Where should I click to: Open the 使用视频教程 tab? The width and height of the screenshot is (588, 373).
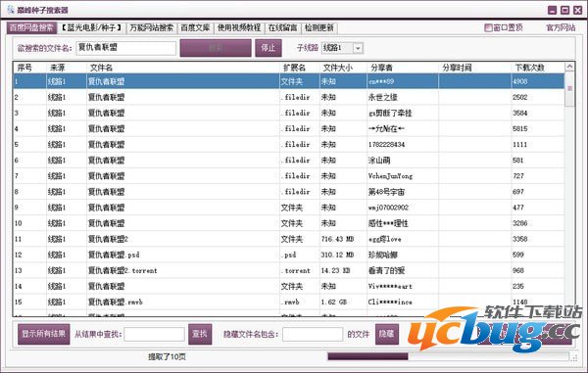239,27
